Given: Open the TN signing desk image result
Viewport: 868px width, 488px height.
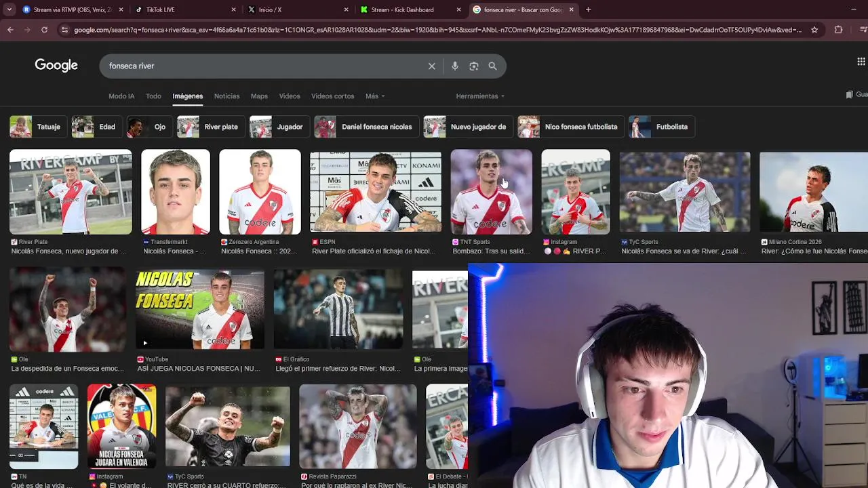Looking at the screenshot, I should click(43, 426).
